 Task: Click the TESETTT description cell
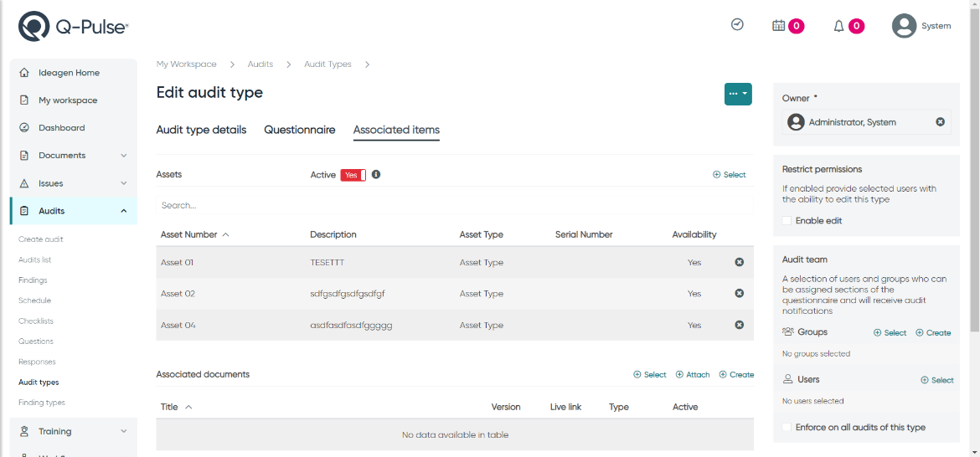pyautogui.click(x=327, y=262)
